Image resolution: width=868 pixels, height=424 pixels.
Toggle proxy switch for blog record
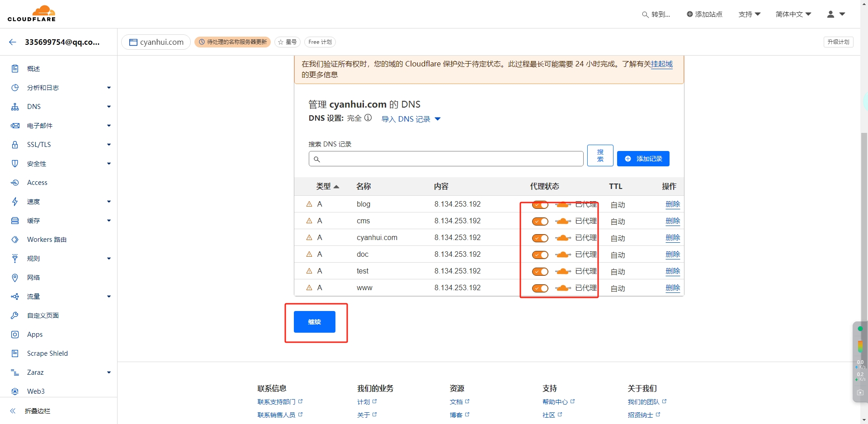pyautogui.click(x=540, y=205)
